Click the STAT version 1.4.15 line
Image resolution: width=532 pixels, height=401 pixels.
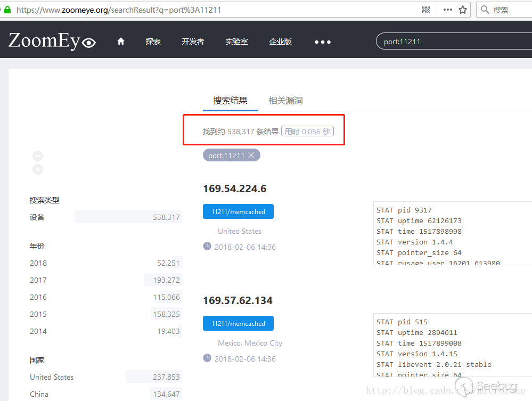(x=417, y=354)
